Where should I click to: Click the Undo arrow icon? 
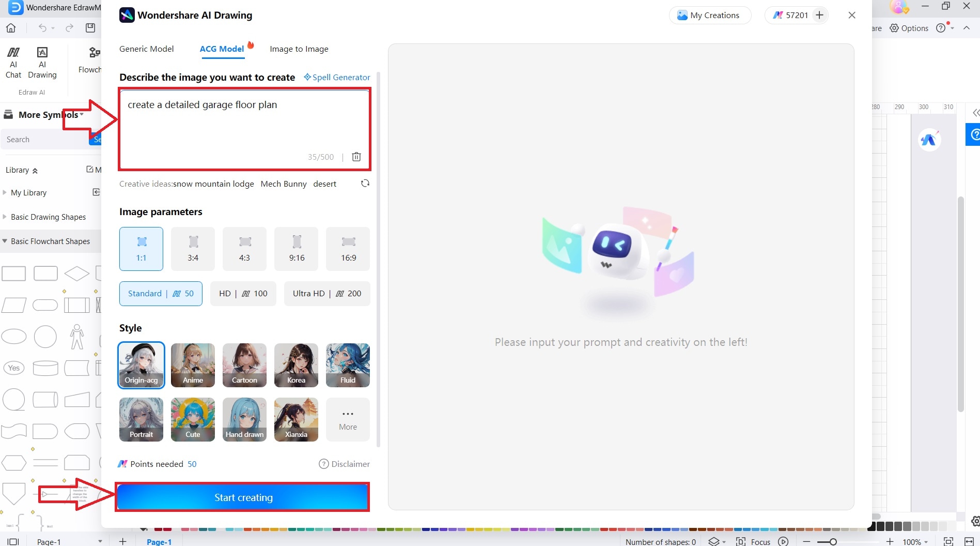[43, 28]
